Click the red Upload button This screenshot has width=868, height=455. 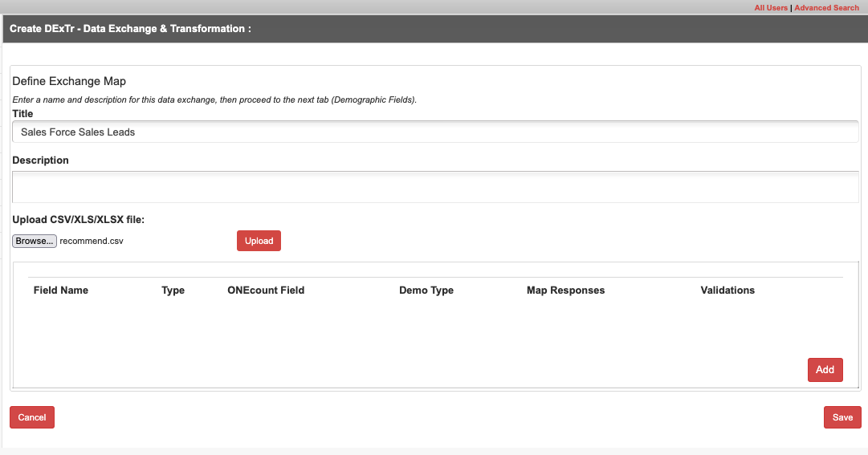pyautogui.click(x=259, y=241)
